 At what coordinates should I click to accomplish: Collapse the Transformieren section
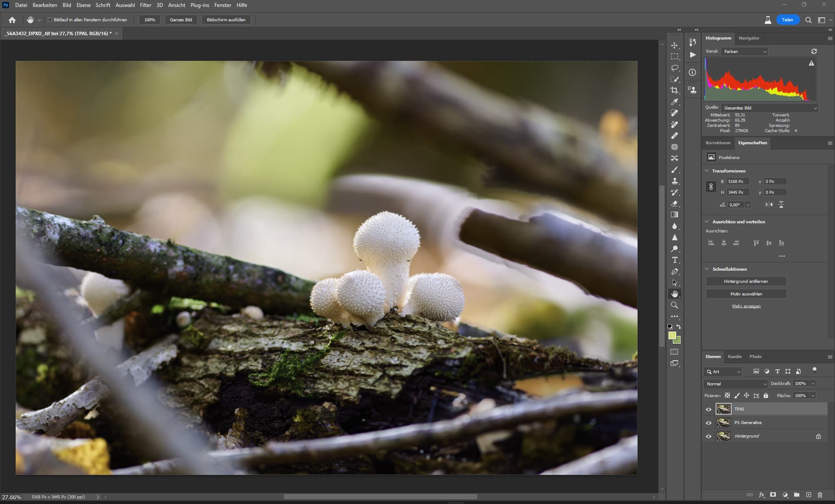(x=707, y=171)
